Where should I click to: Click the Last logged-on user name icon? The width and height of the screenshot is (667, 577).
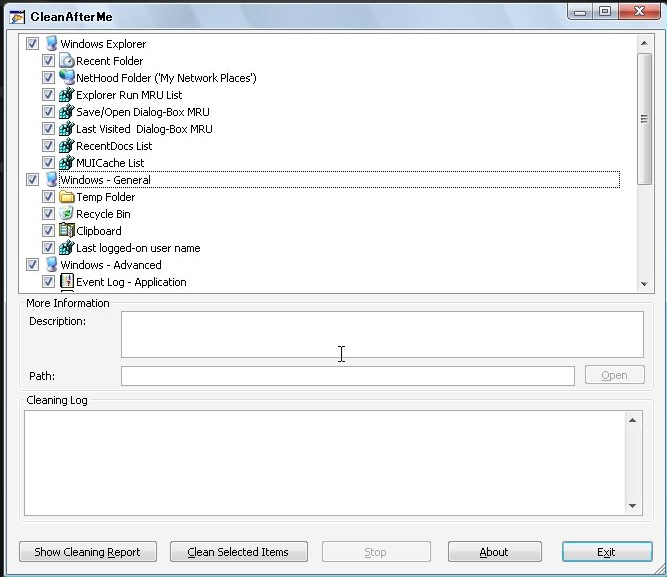tap(67, 248)
